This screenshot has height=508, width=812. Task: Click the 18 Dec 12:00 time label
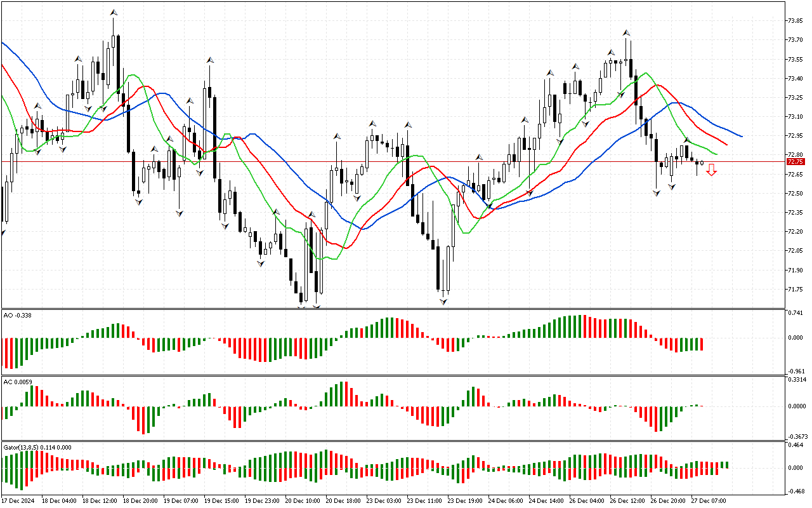100,500
